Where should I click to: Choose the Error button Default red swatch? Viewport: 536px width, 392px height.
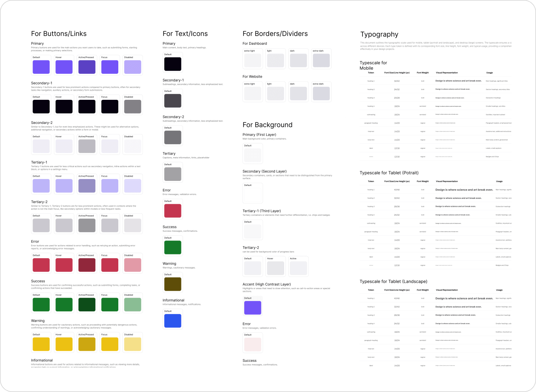[x=41, y=265]
